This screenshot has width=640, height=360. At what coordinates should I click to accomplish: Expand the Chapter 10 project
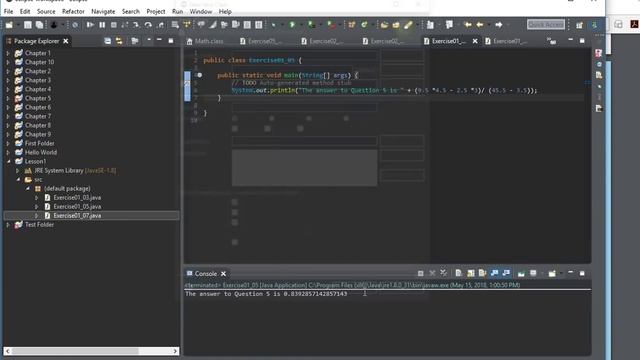(x=8, y=62)
